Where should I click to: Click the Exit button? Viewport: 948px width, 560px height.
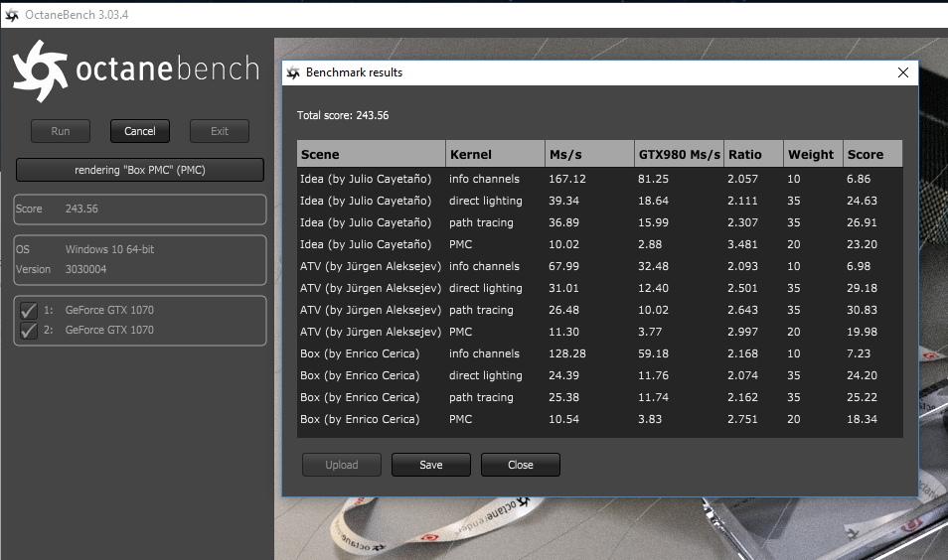pyautogui.click(x=220, y=131)
